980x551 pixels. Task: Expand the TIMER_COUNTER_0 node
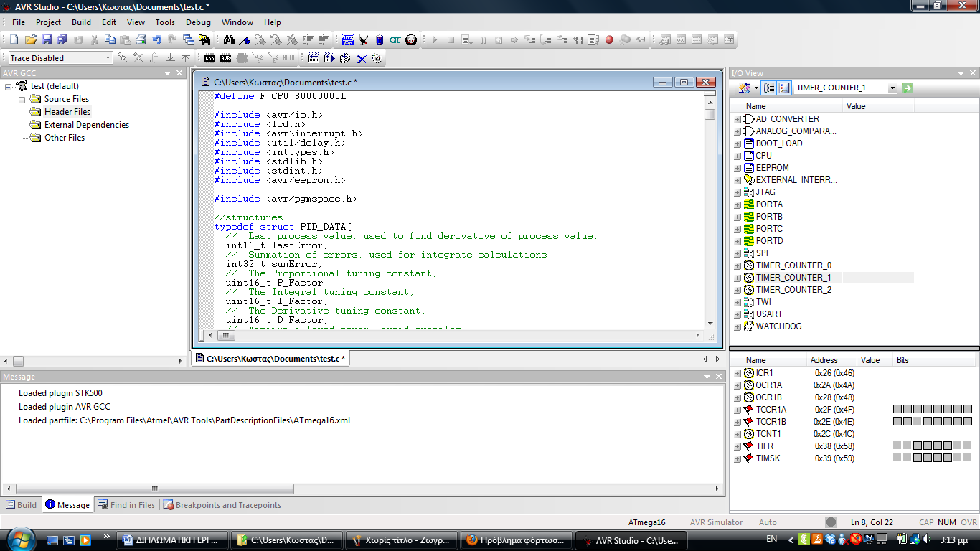(x=738, y=265)
